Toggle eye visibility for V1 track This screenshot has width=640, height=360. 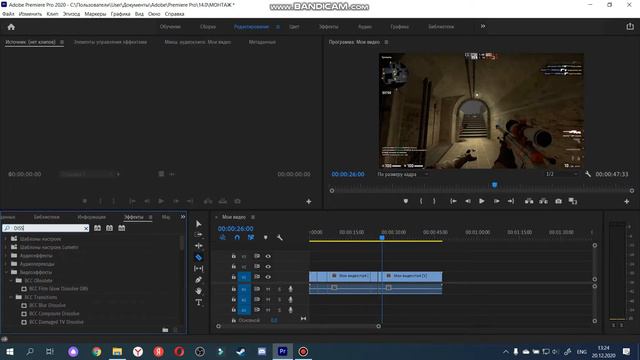tap(268, 277)
